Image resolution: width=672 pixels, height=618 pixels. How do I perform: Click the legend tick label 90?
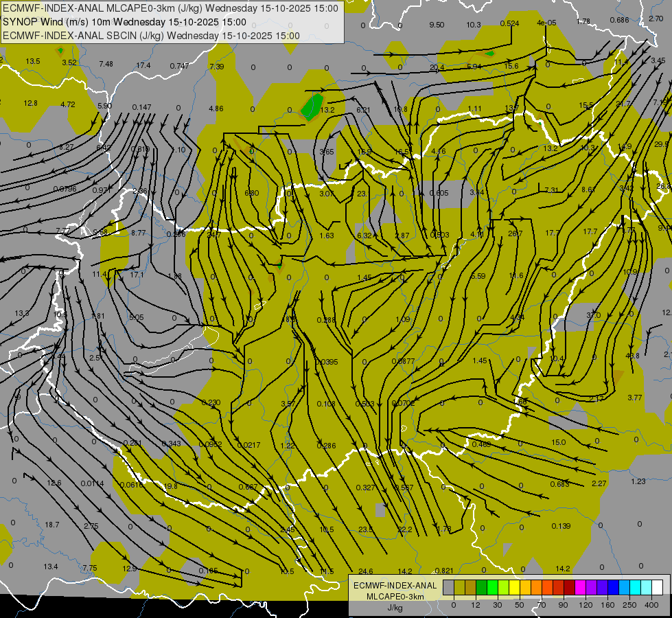pos(564,605)
